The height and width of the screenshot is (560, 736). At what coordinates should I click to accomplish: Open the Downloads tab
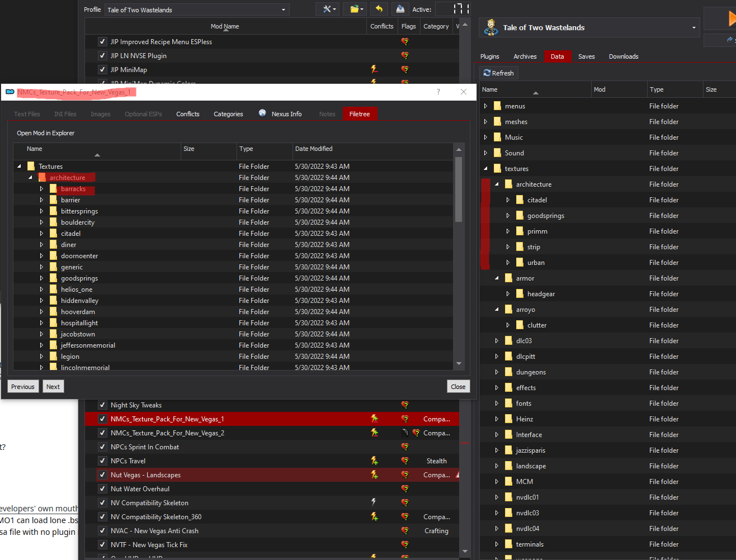[x=623, y=56]
